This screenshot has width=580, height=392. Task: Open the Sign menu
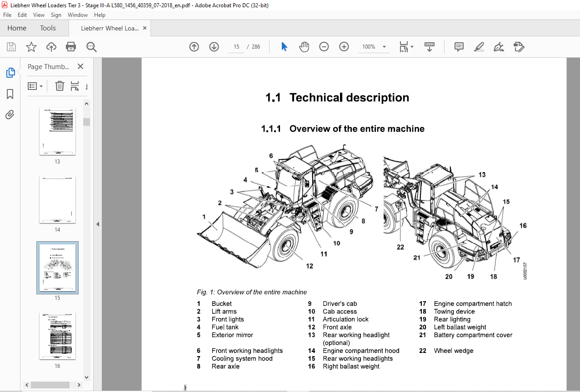pyautogui.click(x=56, y=15)
